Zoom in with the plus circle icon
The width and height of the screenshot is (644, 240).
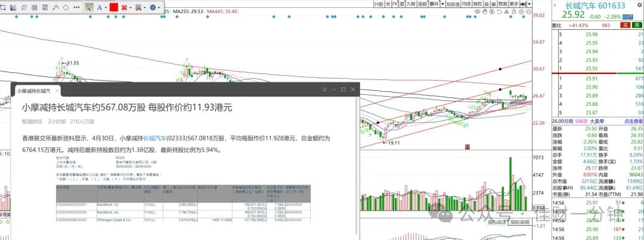click(x=521, y=11)
